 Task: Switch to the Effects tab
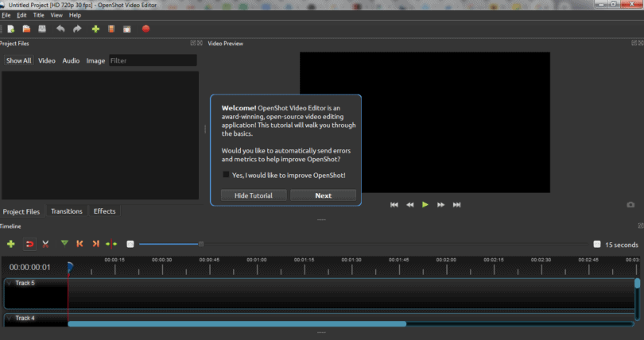tap(104, 211)
